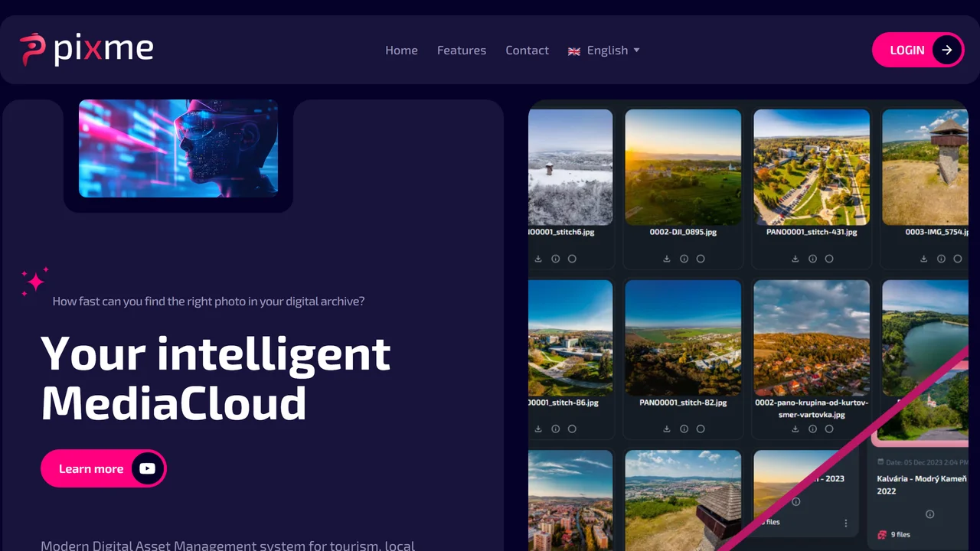The image size is (980, 551).
Task: Click the "How fast can you find" tagline
Action: (x=208, y=302)
